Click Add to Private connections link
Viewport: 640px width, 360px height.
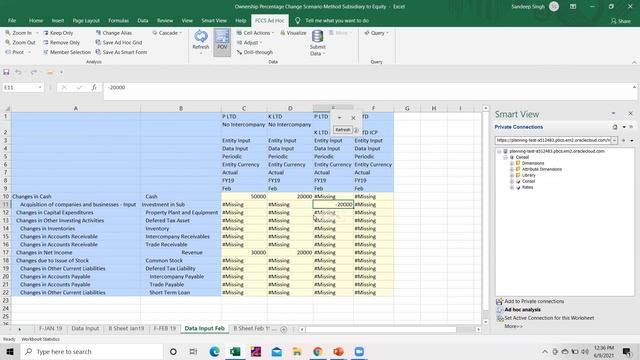click(534, 301)
